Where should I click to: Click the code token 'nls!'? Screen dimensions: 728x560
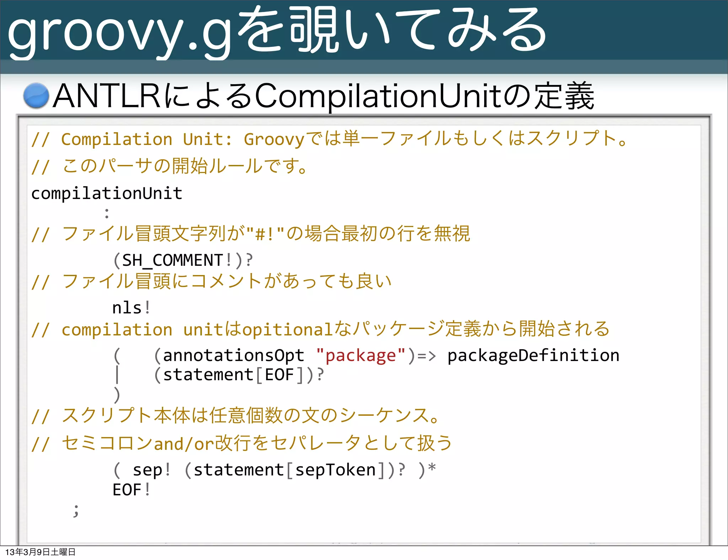(132, 308)
